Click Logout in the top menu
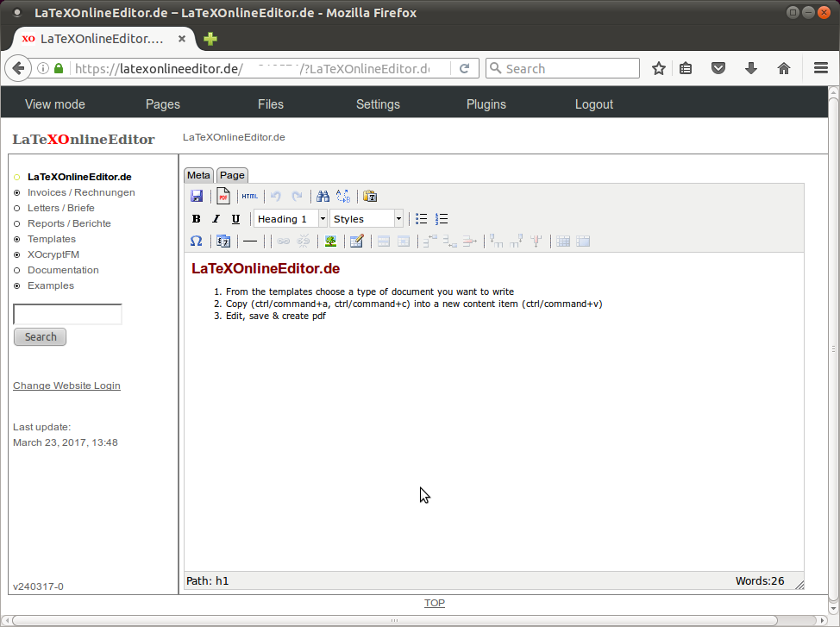840x627 pixels. (594, 104)
